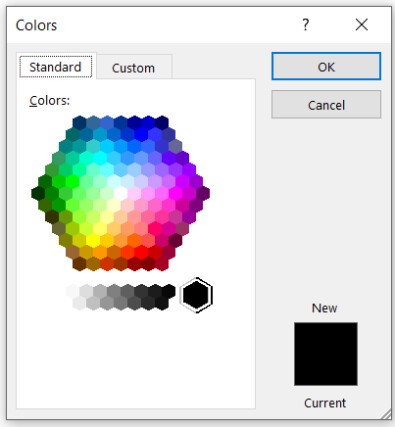Choose the pure blue hexagon

141,135
